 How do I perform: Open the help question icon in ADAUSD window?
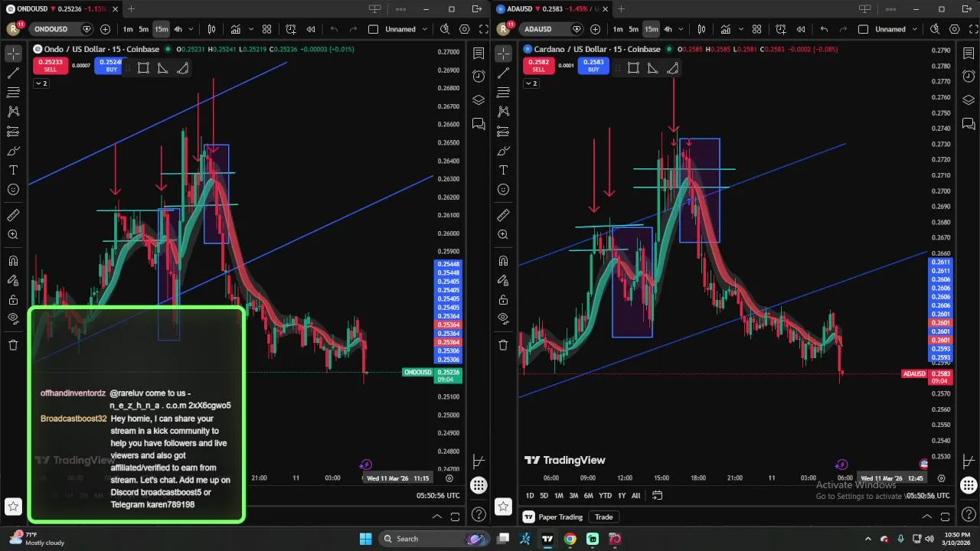969,514
